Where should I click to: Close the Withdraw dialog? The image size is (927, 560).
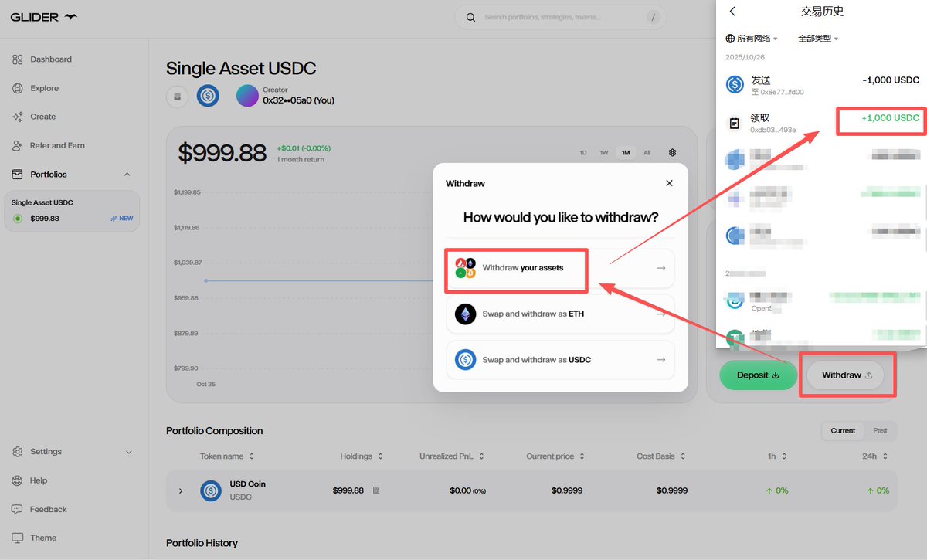coord(669,183)
